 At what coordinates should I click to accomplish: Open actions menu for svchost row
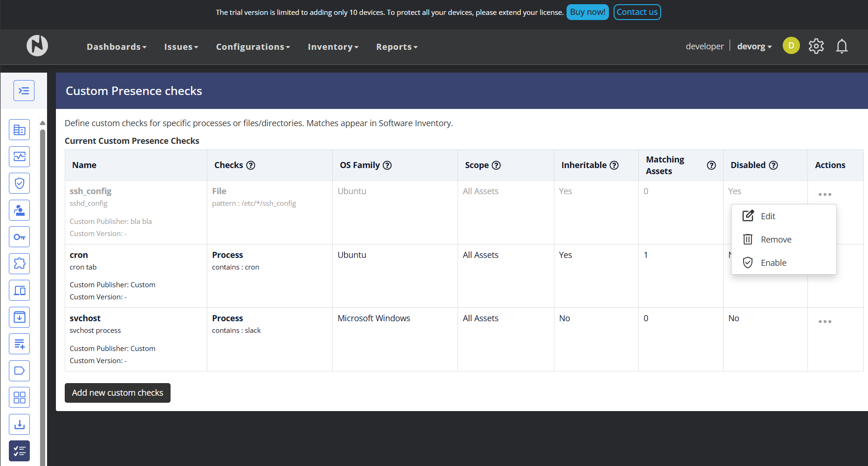[825, 322]
